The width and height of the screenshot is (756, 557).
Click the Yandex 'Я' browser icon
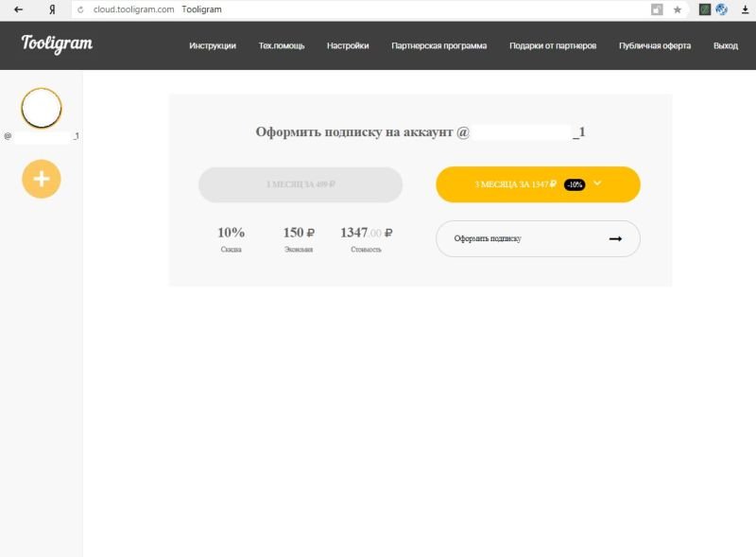51,9
